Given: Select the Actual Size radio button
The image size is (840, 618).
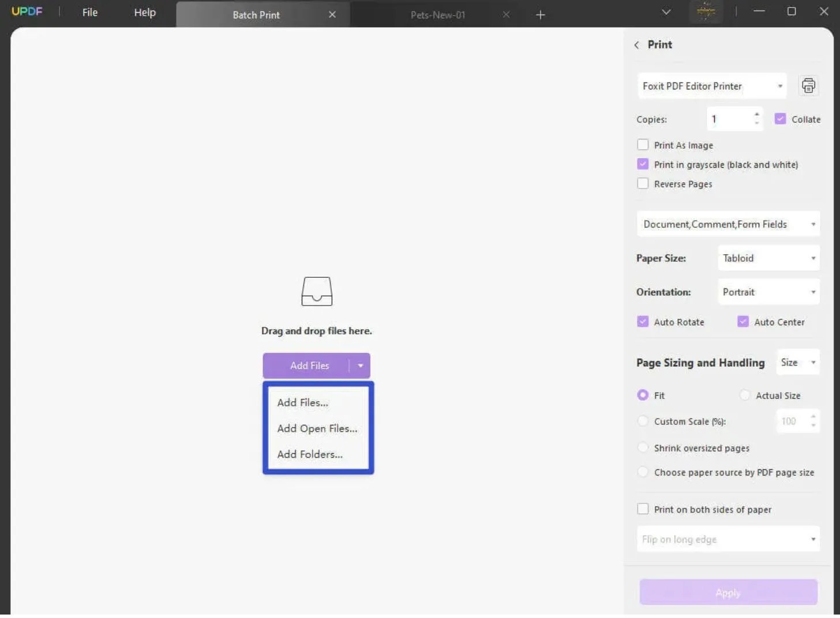Looking at the screenshot, I should [x=744, y=395].
